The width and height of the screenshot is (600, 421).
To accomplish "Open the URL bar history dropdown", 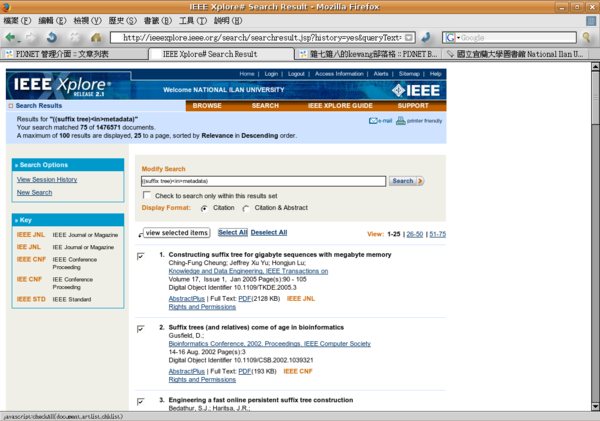I will [409, 38].
